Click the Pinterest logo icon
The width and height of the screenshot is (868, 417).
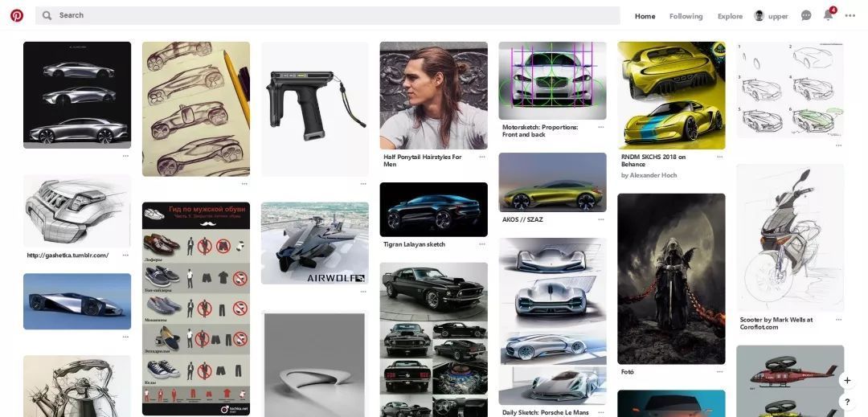click(17, 15)
